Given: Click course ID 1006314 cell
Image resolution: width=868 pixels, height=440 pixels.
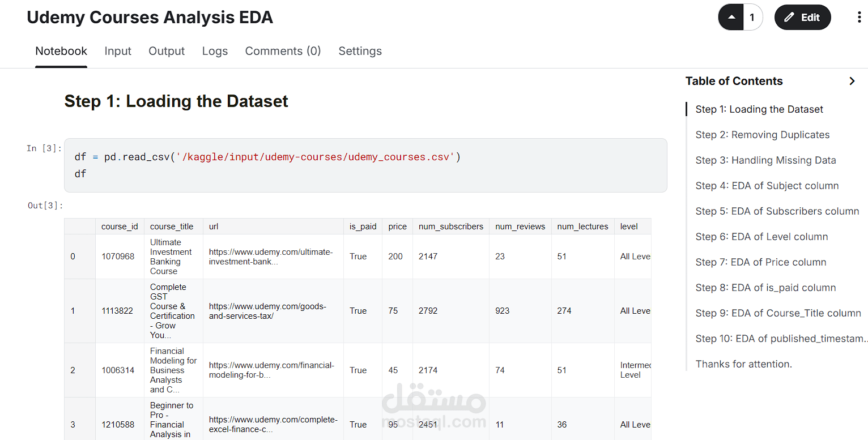Looking at the screenshot, I should pos(118,370).
